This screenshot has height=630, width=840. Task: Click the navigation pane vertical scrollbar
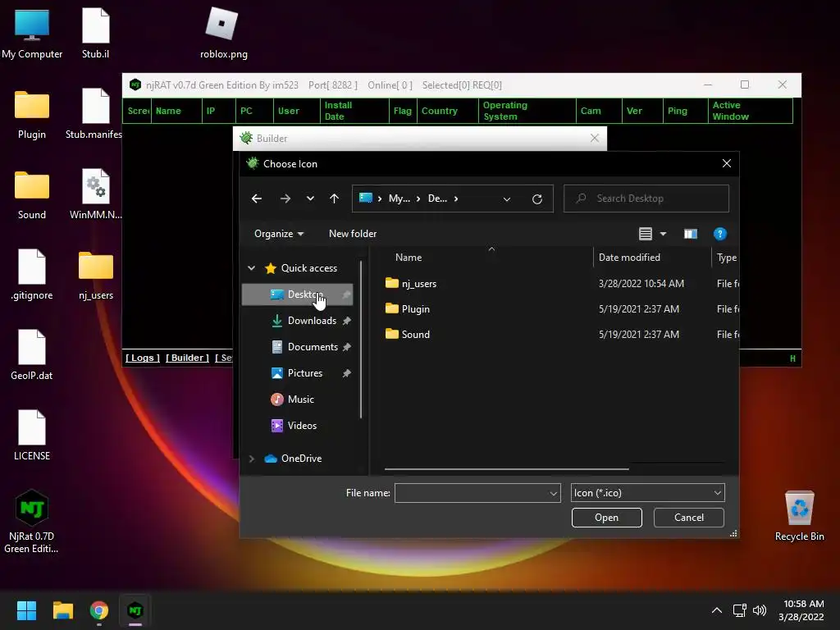coord(361,340)
